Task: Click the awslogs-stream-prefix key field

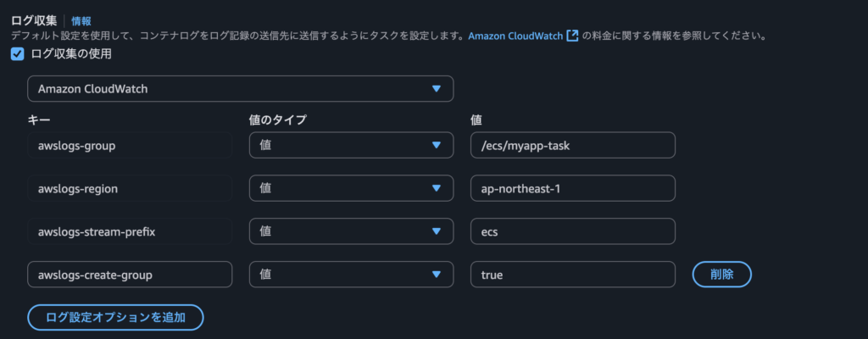Action: click(x=130, y=231)
